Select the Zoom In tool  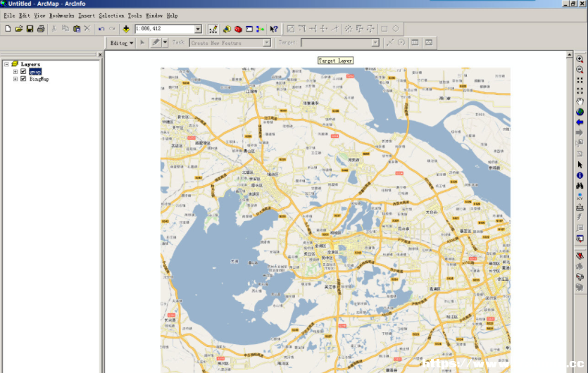point(580,59)
